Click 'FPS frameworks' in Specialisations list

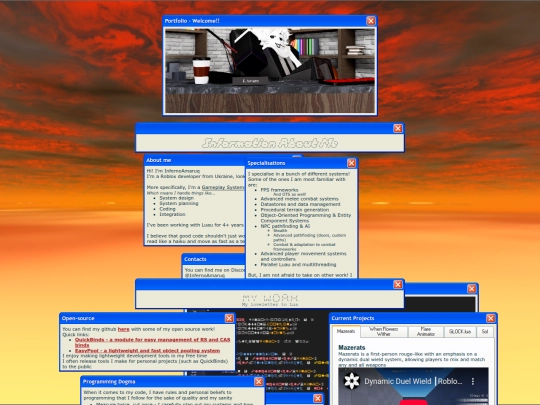click(279, 190)
